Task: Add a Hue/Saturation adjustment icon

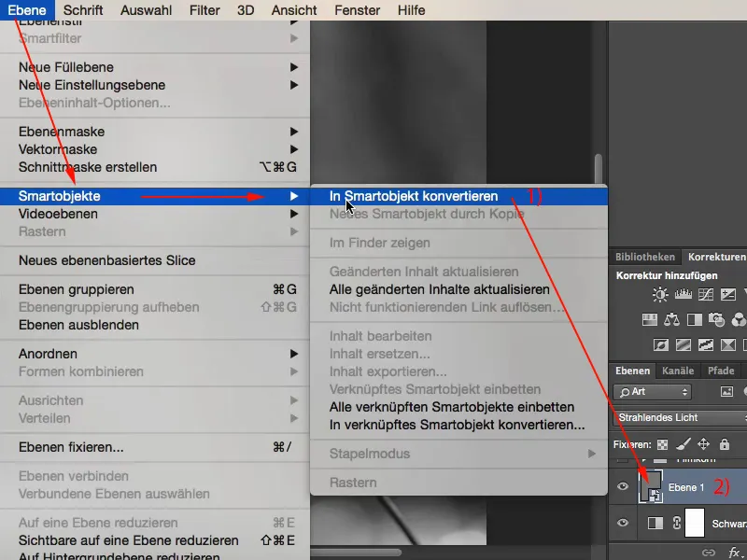Action: [x=650, y=319]
